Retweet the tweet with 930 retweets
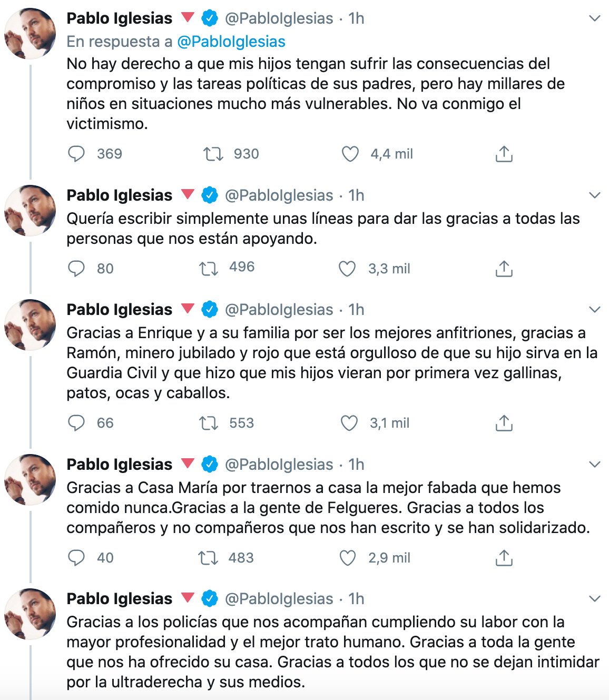The width and height of the screenshot is (609, 700). coord(213,154)
